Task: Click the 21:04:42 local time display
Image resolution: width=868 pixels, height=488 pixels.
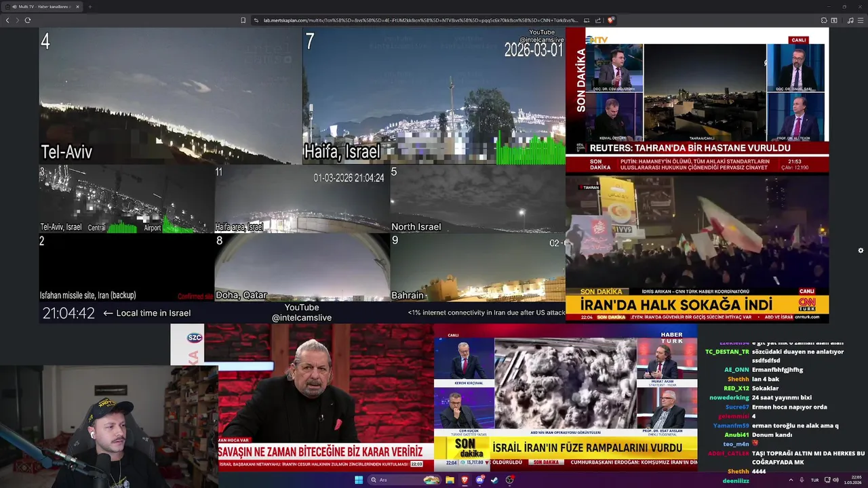Action: click(68, 313)
